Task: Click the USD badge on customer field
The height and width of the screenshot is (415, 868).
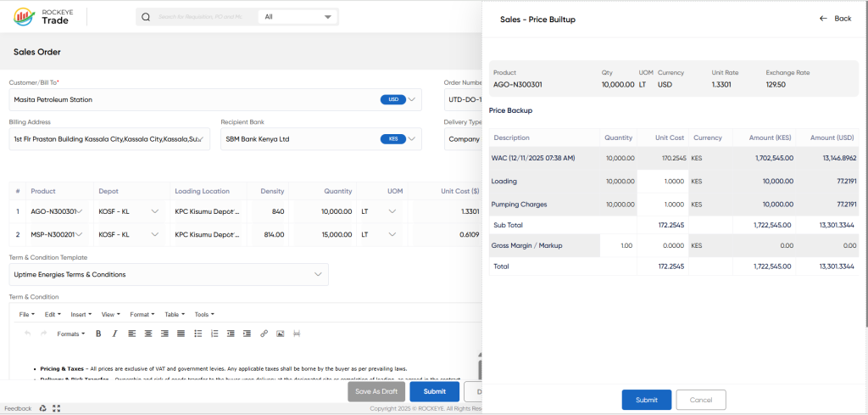Action: 393,100
